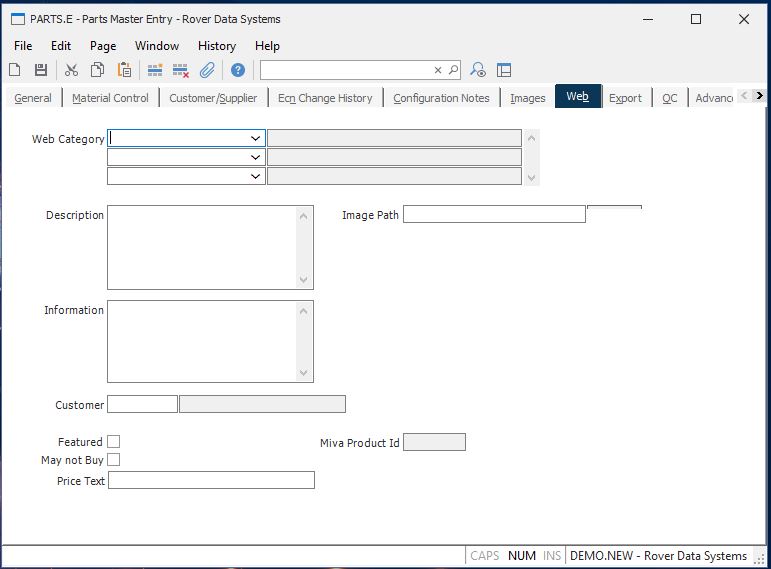Click the insert row grid icon
Screen dimensions: 771x569
tap(155, 70)
